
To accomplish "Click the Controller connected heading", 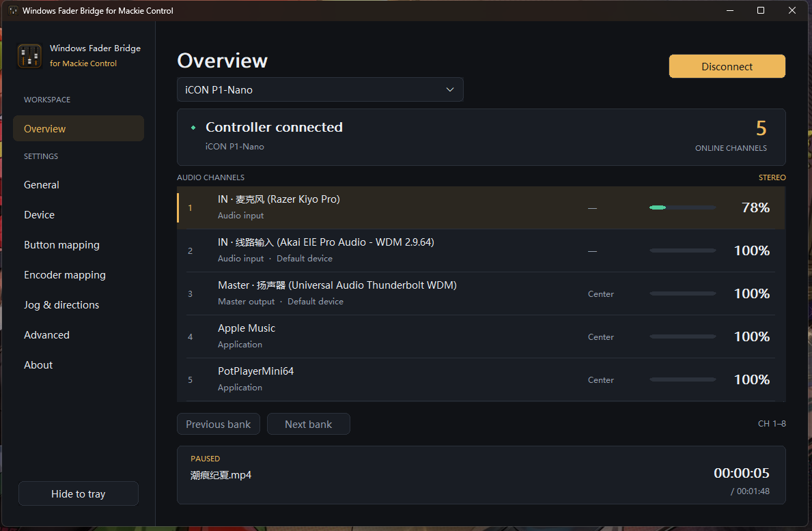I will 274,127.
